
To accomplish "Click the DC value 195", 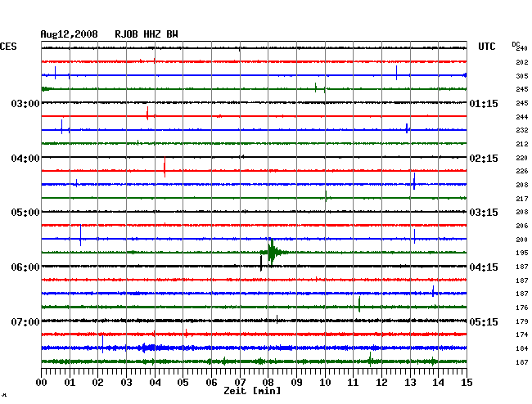I will tap(522, 253).
